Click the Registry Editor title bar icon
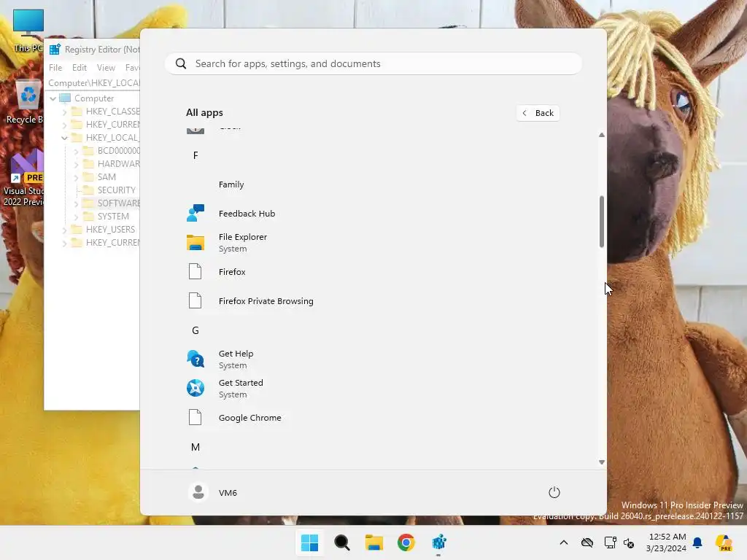 55,49
